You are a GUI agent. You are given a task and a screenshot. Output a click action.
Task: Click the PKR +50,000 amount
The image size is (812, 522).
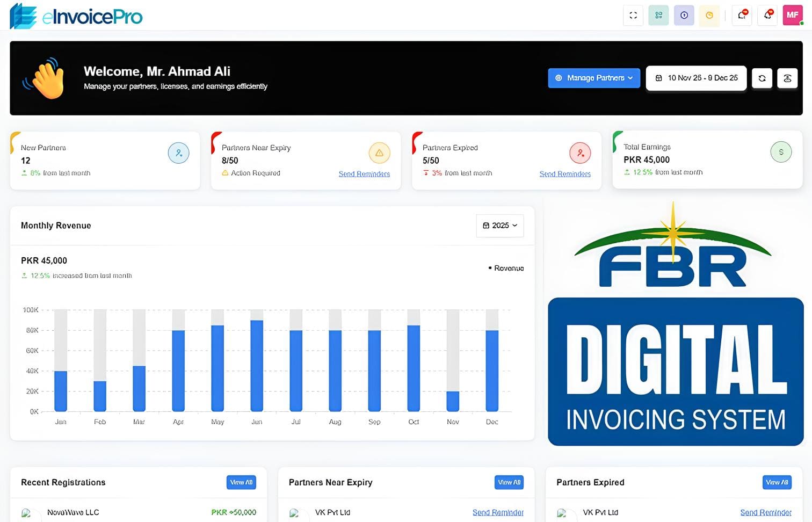234,512
